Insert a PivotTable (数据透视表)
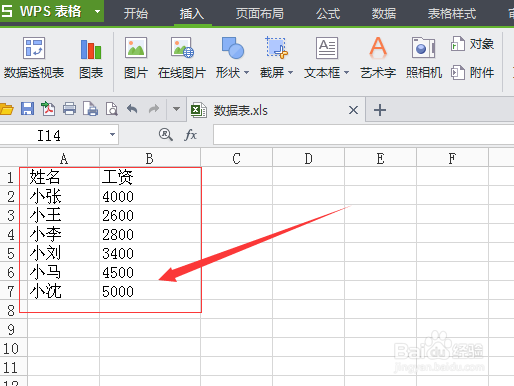The image size is (514, 386). [x=34, y=58]
